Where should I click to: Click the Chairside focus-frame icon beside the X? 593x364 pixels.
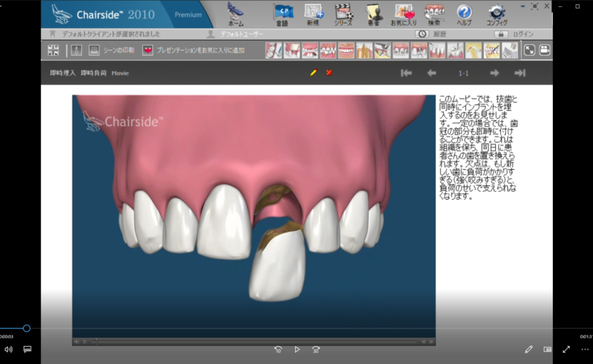click(x=534, y=6)
